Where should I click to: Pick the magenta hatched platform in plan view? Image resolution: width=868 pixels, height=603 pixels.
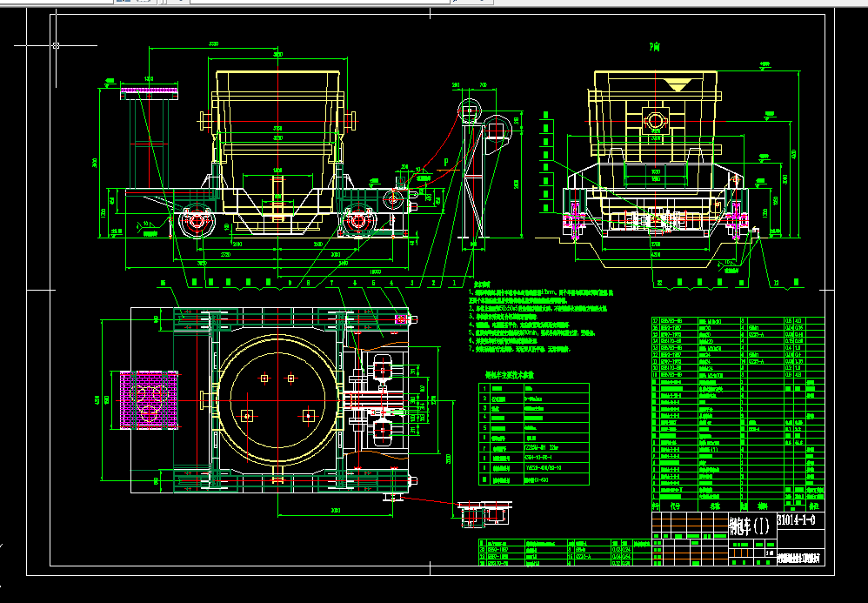(150, 399)
